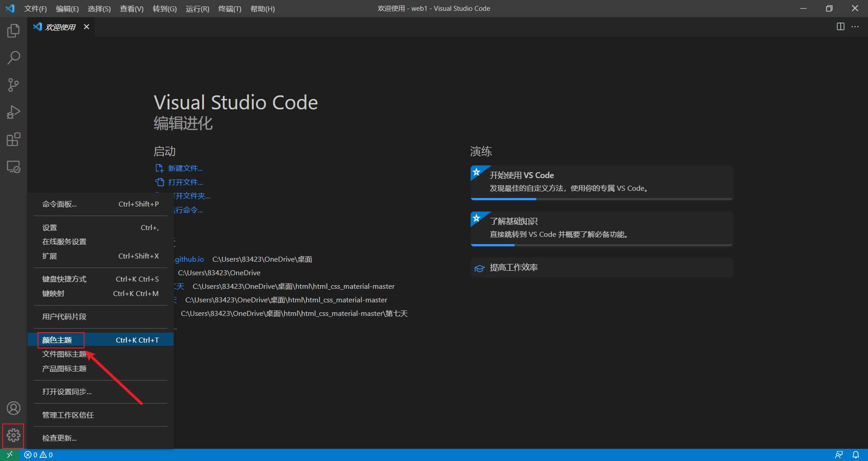Click the feedback icon in status bar
The image size is (868, 461).
pos(839,455)
